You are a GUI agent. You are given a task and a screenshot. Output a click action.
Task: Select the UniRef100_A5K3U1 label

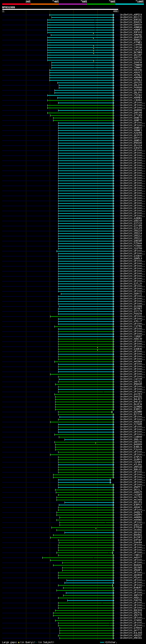click(x=131, y=638)
